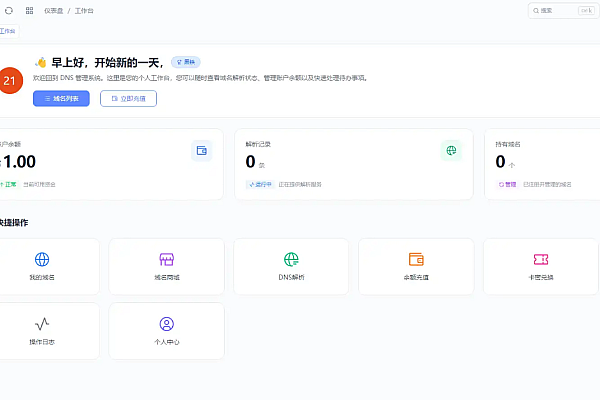
Task: Open 域名商城 purple store shortcut
Action: click(166, 266)
